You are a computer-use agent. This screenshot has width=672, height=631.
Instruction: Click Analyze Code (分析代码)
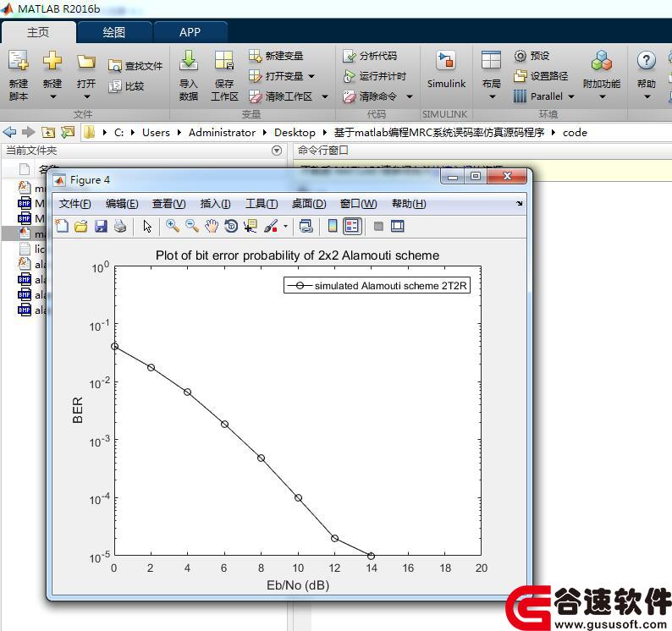tap(370, 56)
